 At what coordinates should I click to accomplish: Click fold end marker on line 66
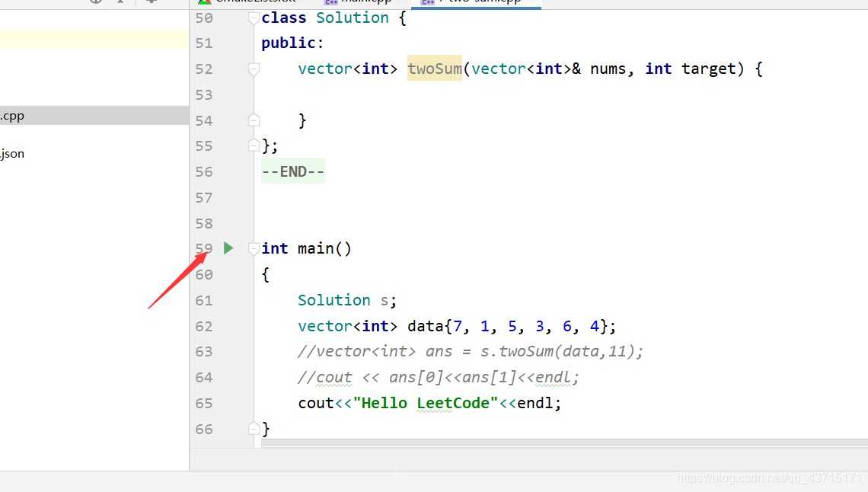pos(254,428)
